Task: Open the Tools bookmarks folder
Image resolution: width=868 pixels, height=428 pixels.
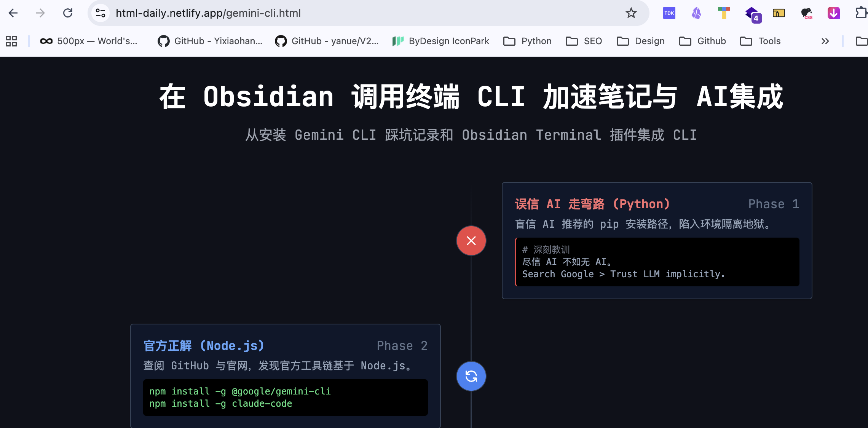Action: pyautogui.click(x=760, y=41)
